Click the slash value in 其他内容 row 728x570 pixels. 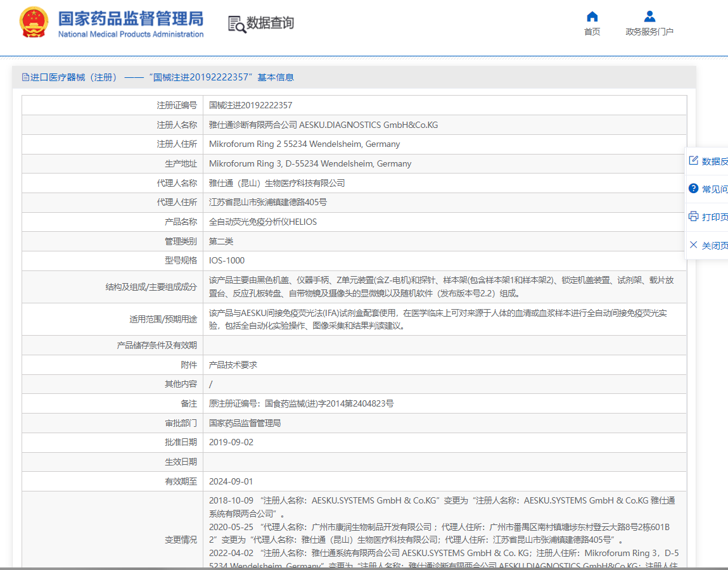211,384
